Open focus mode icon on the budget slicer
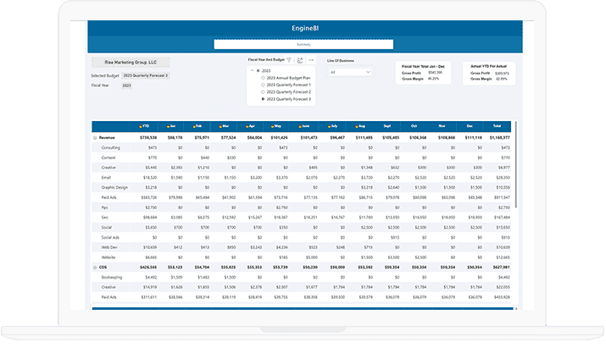Viewport: 606px width, 364px height. pos(300,61)
